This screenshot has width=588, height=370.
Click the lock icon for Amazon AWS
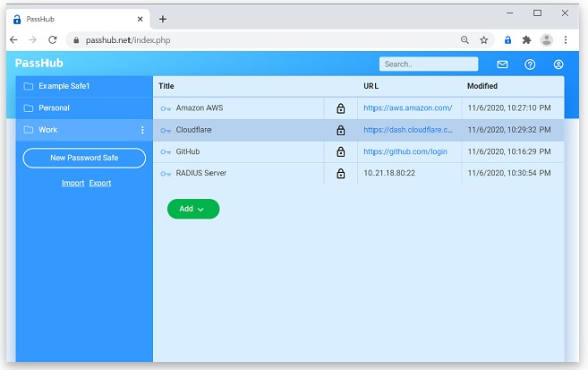pos(340,108)
